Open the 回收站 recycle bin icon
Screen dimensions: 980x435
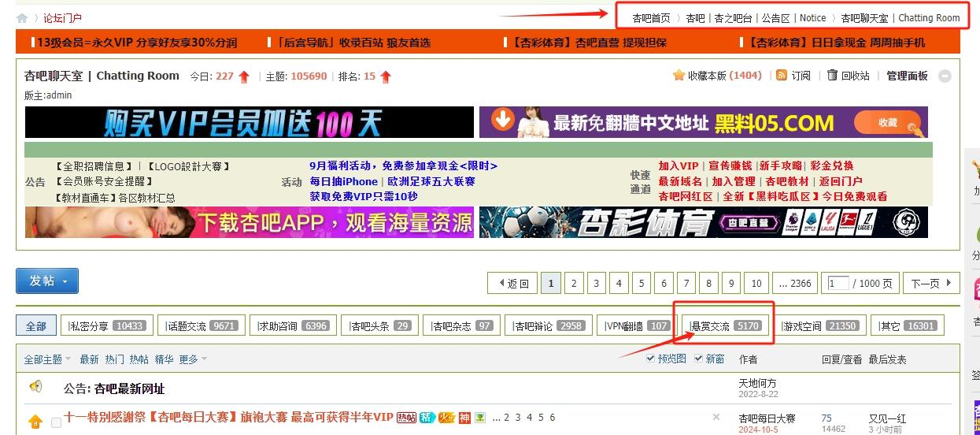832,76
